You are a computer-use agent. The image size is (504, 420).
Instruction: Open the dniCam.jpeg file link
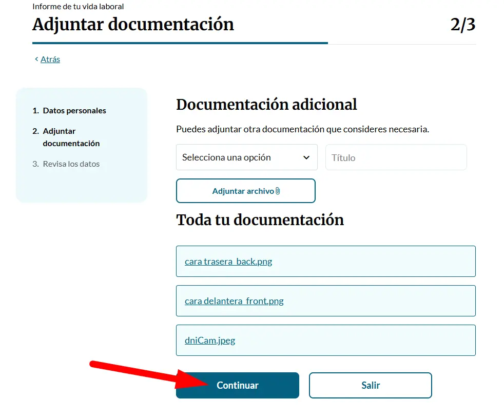tap(210, 341)
